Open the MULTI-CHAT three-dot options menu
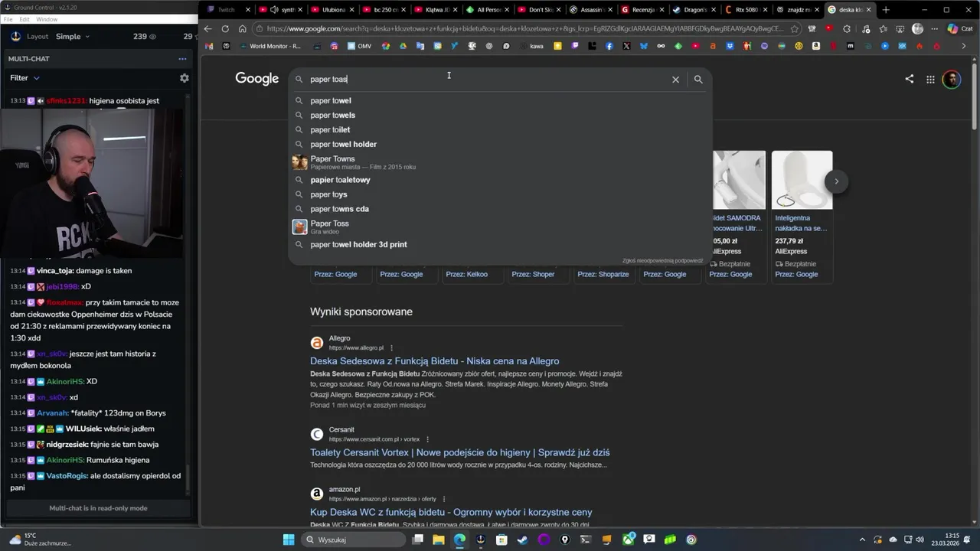 coord(182,59)
